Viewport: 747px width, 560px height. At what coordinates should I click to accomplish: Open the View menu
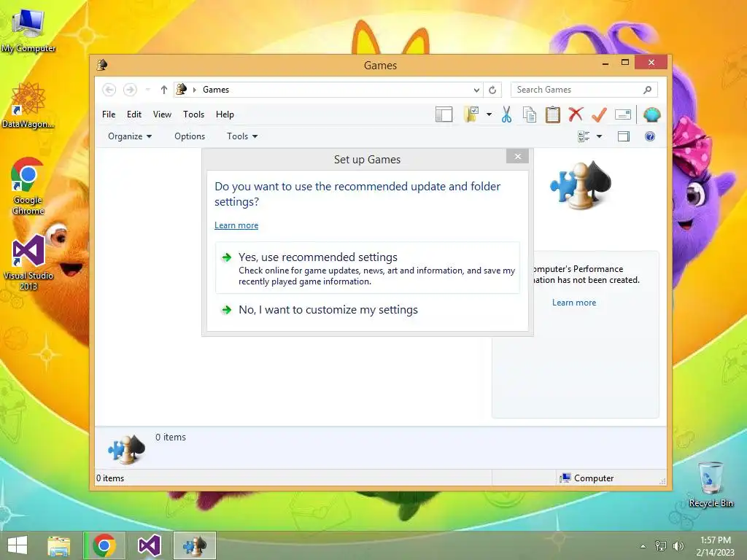(x=162, y=114)
